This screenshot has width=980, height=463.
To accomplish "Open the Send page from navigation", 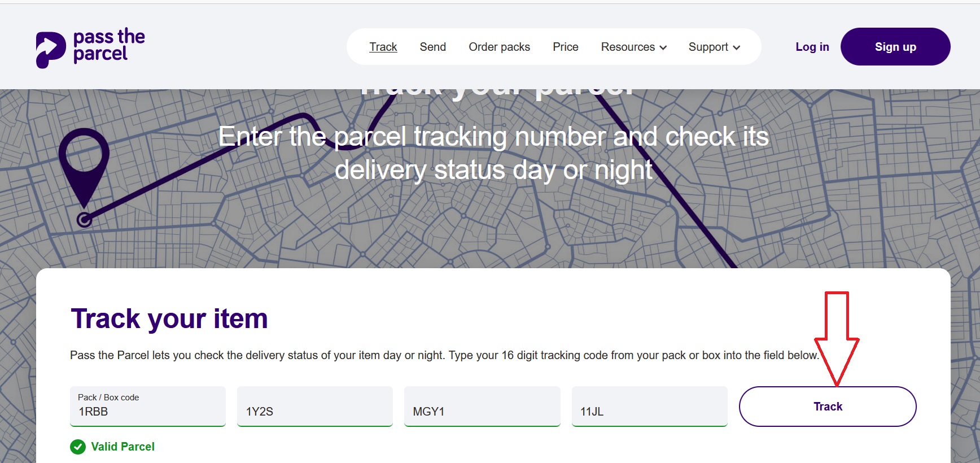I will pyautogui.click(x=432, y=47).
